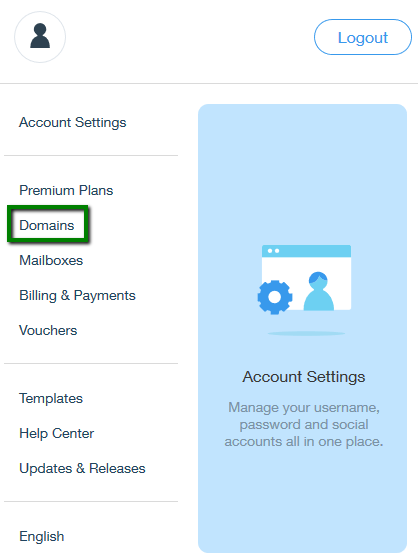The height and width of the screenshot is (556, 418).
Task: Click the person figure in the illustration
Action: (318, 291)
